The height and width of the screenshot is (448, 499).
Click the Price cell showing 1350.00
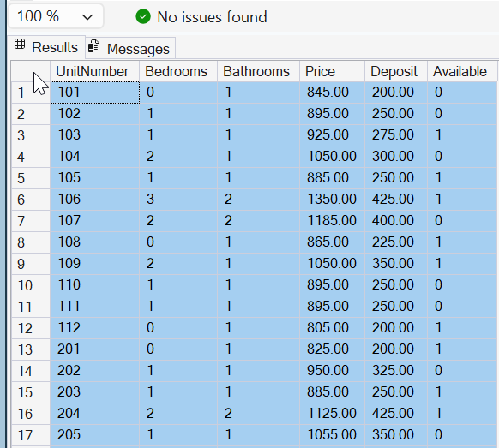click(x=332, y=200)
